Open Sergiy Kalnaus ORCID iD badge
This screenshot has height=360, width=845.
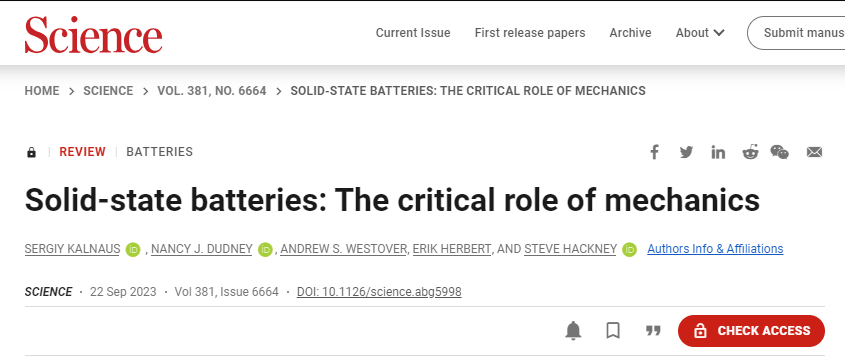[x=133, y=250]
